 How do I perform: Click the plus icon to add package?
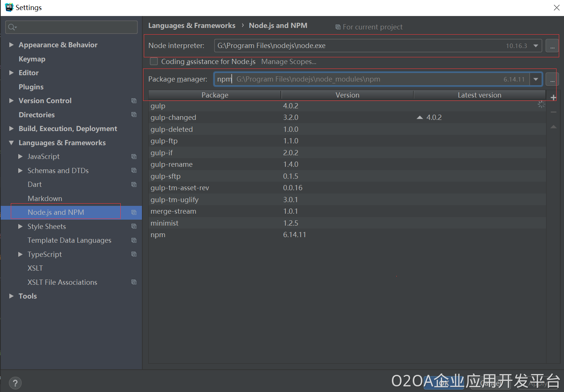click(554, 98)
